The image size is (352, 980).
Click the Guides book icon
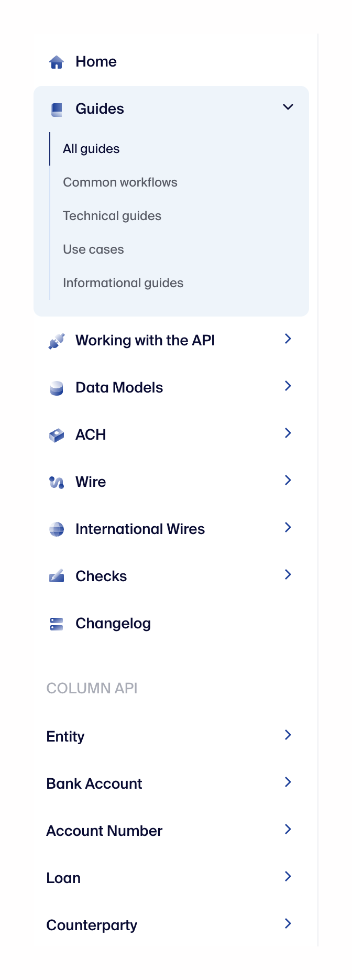click(x=57, y=108)
